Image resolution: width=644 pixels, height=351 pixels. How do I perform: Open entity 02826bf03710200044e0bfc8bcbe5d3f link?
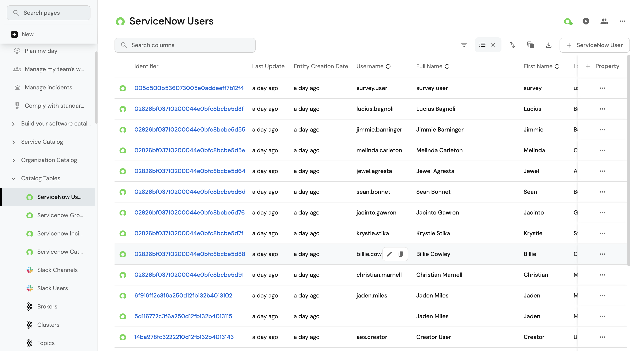189,109
